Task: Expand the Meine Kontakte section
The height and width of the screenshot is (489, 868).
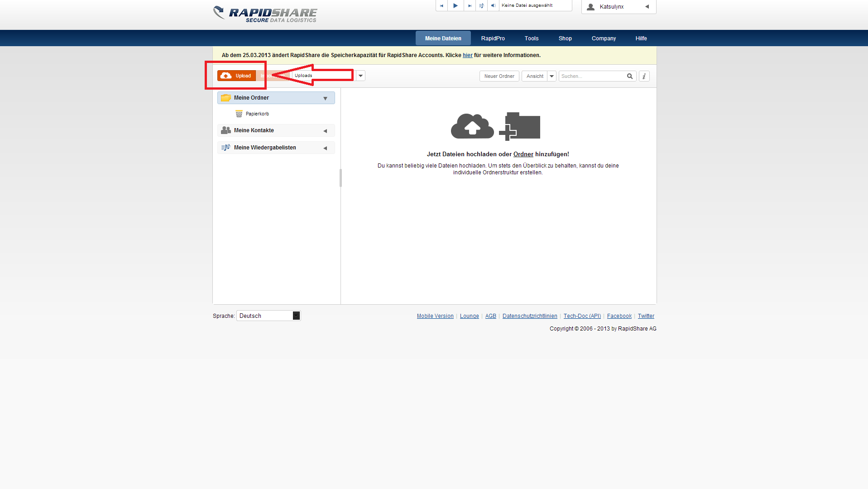Action: (325, 131)
